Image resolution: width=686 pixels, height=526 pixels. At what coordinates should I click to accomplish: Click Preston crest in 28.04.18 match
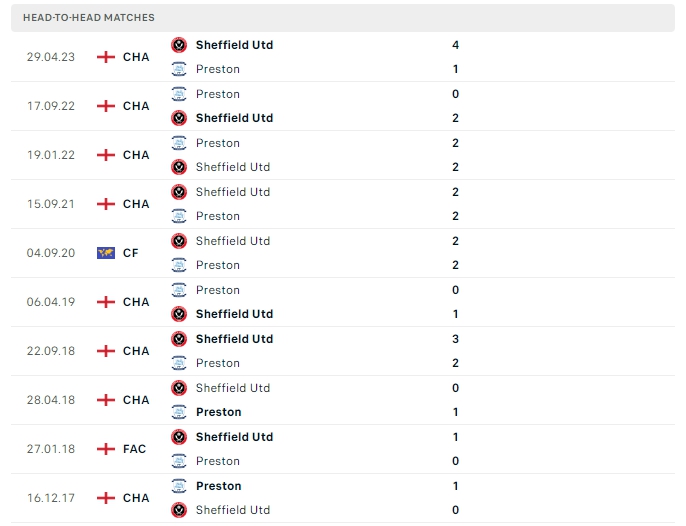179,412
